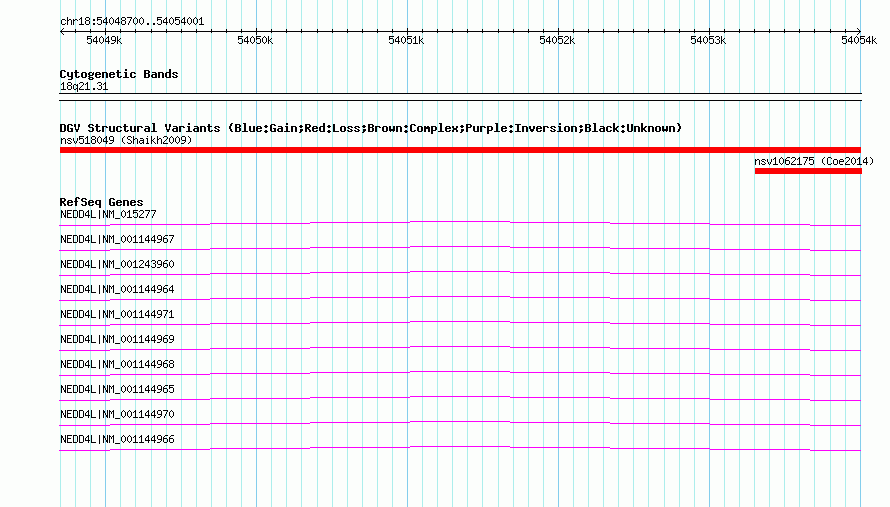
Task: Click the 54050k ruler tick label
Action: [x=255, y=40]
